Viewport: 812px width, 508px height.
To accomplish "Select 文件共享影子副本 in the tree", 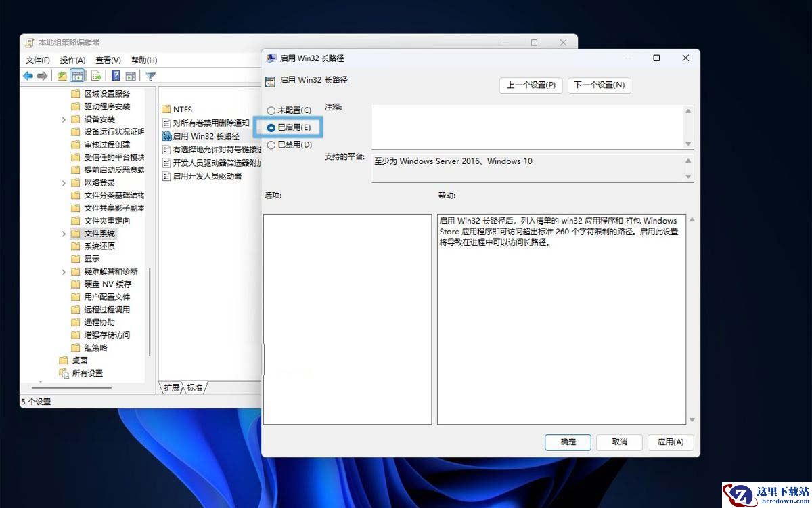I will pyautogui.click(x=114, y=208).
